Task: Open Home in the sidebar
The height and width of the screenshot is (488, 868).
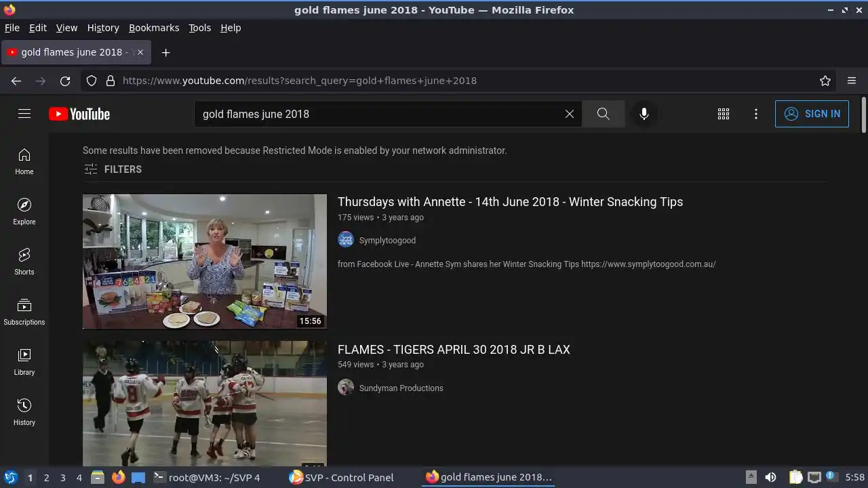Action: 24,161
